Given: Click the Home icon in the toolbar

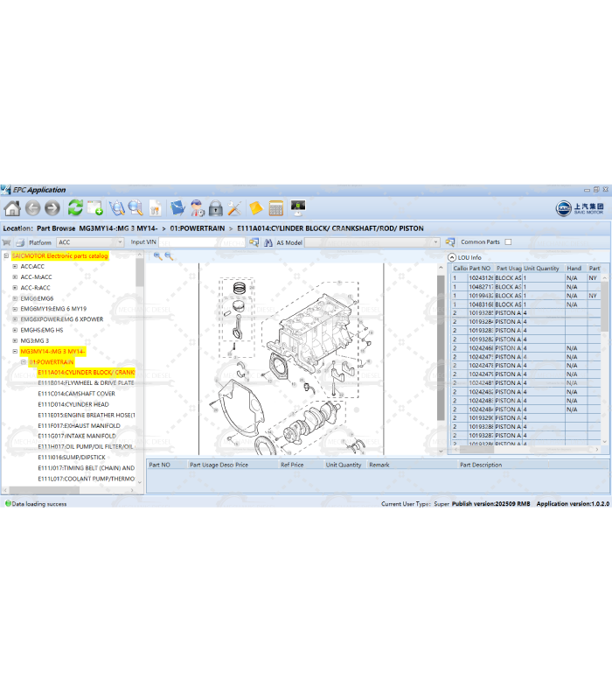Looking at the screenshot, I should click(12, 208).
